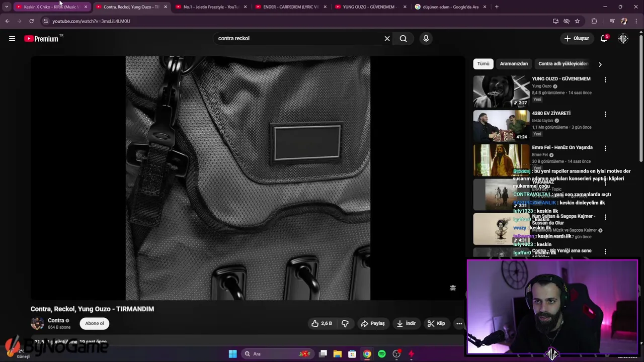Click the video player area
This screenshot has width=644, height=362.
coord(248,178)
